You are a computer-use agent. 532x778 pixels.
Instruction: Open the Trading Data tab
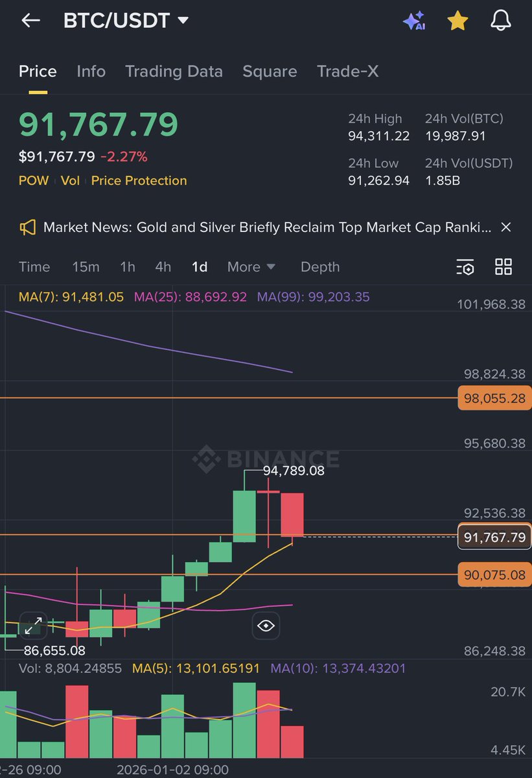click(174, 71)
